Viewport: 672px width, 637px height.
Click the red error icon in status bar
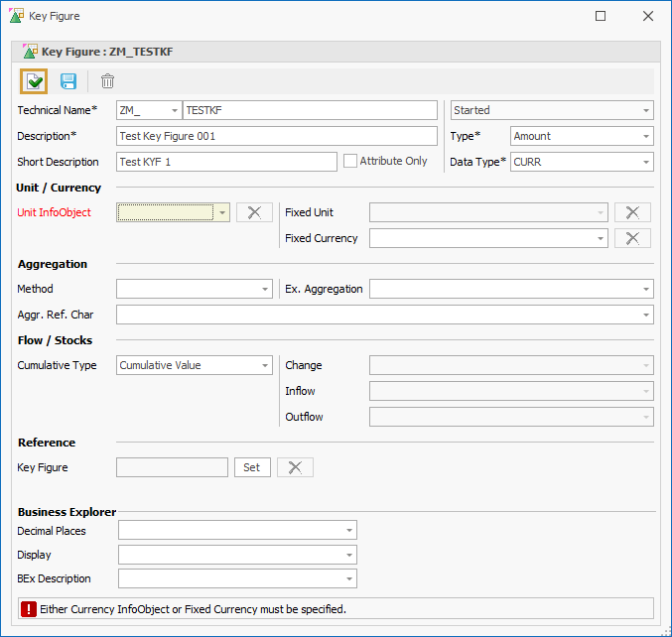click(x=29, y=609)
